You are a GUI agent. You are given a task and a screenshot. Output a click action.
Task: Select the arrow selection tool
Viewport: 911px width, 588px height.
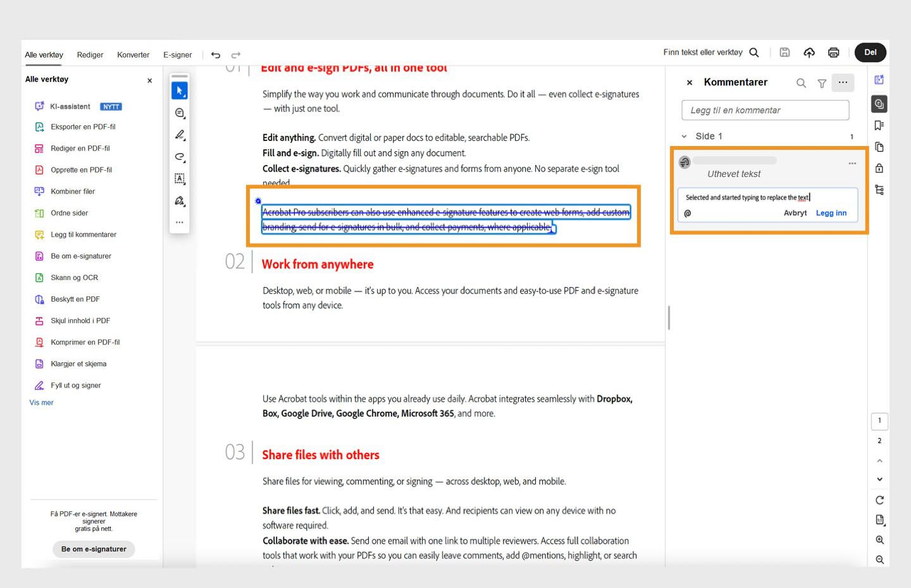point(180,91)
